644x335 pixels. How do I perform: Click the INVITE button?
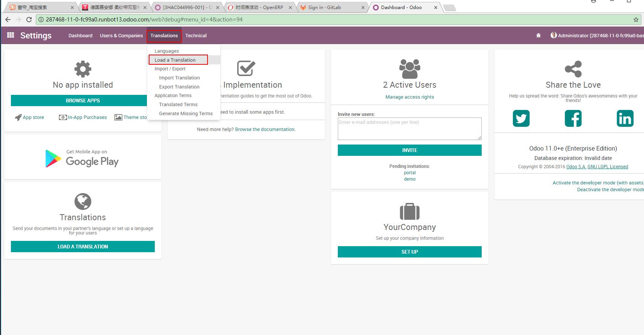coord(409,150)
